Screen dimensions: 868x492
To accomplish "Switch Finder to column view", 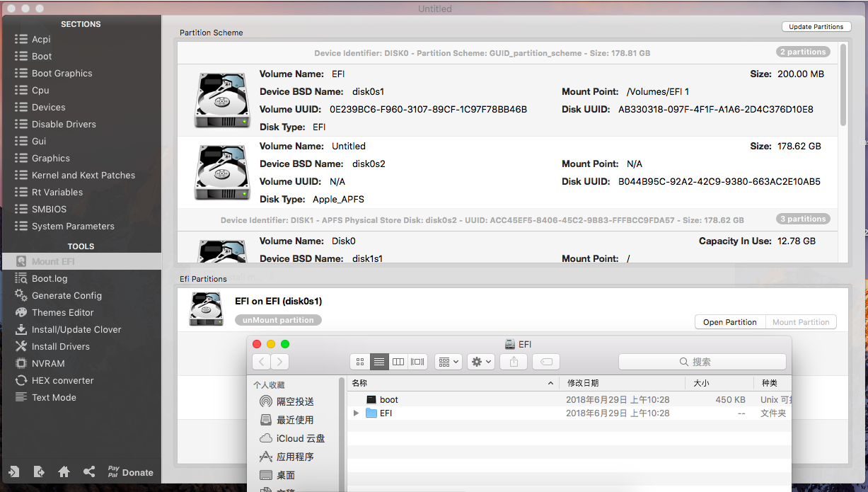I will [x=398, y=362].
